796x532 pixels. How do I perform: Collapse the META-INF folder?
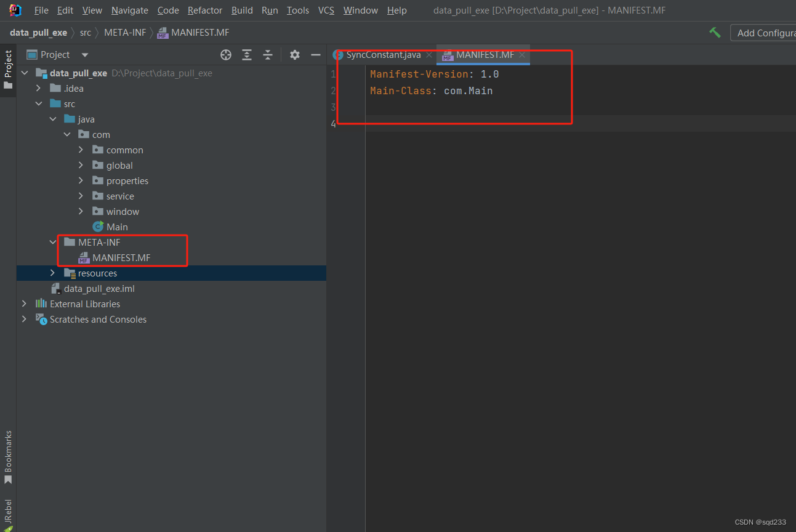tap(53, 242)
